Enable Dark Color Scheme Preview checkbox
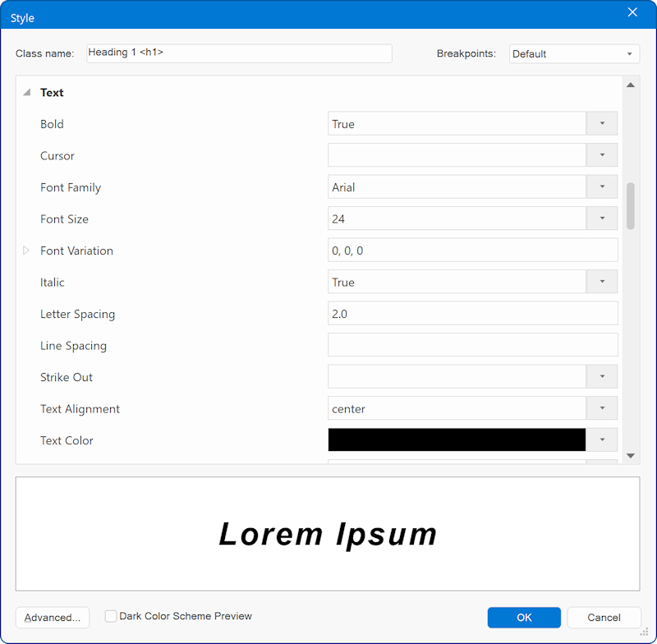Screen dimensions: 657x644 (111, 616)
